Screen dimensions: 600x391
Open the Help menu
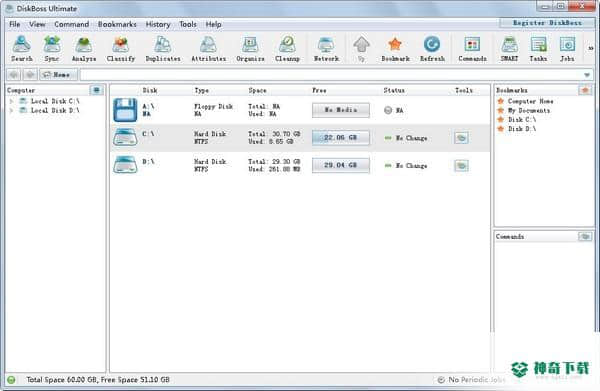pos(214,24)
